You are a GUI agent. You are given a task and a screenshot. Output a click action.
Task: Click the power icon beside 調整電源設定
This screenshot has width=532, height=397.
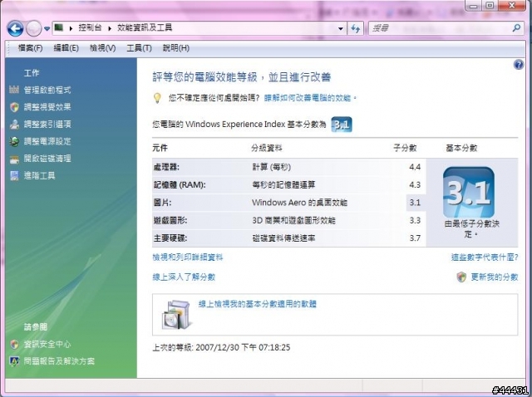click(14, 141)
